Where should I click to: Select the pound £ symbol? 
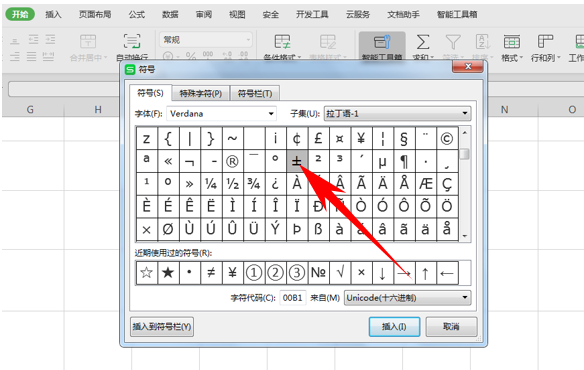(x=318, y=139)
